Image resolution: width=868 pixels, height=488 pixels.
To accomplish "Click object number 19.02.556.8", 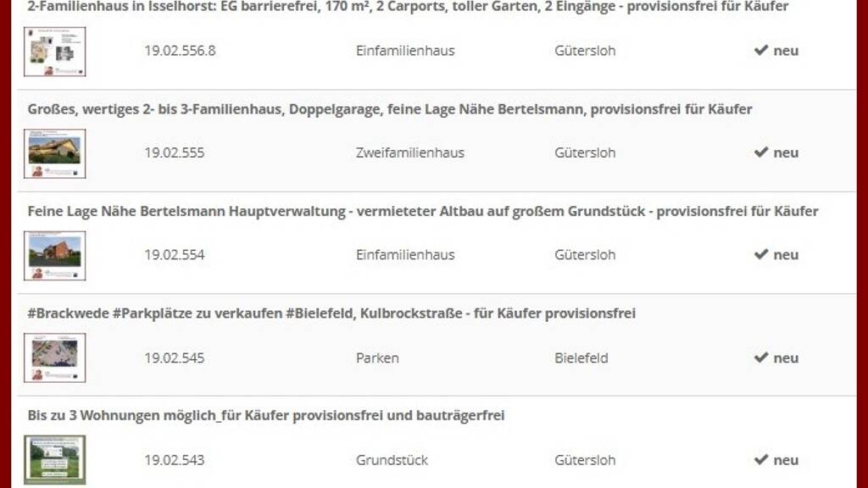I will coord(180,50).
